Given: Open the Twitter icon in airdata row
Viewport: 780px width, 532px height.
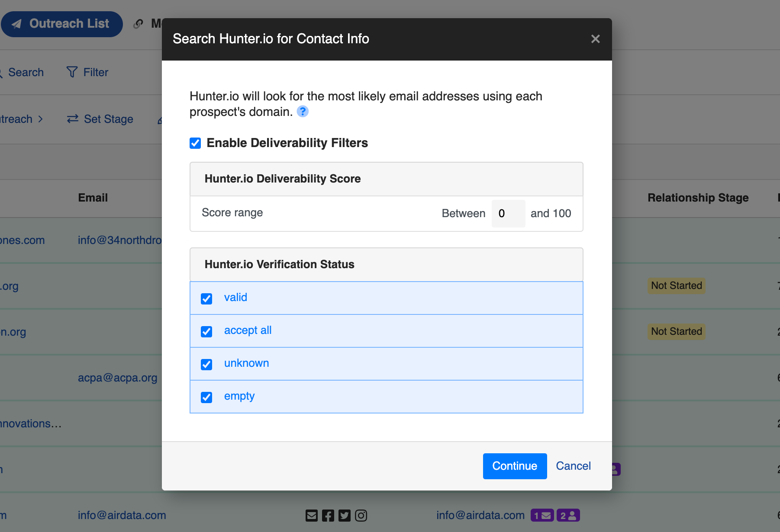Looking at the screenshot, I should click(345, 516).
